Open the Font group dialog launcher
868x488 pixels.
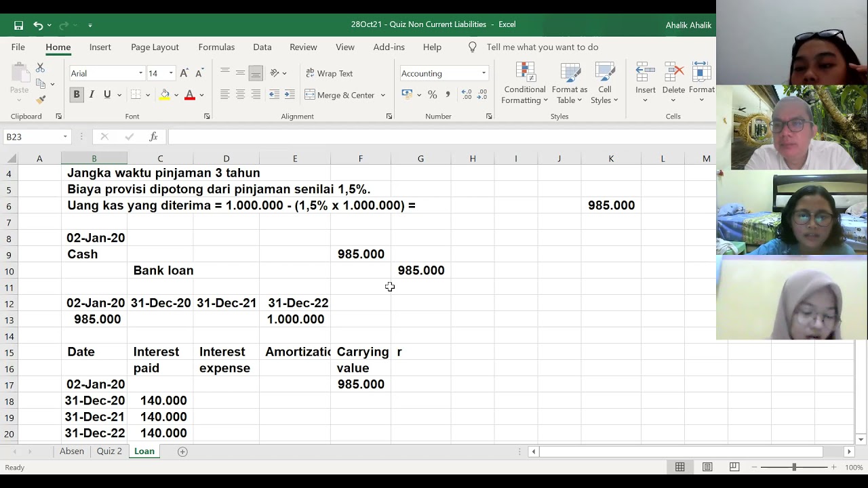(207, 117)
